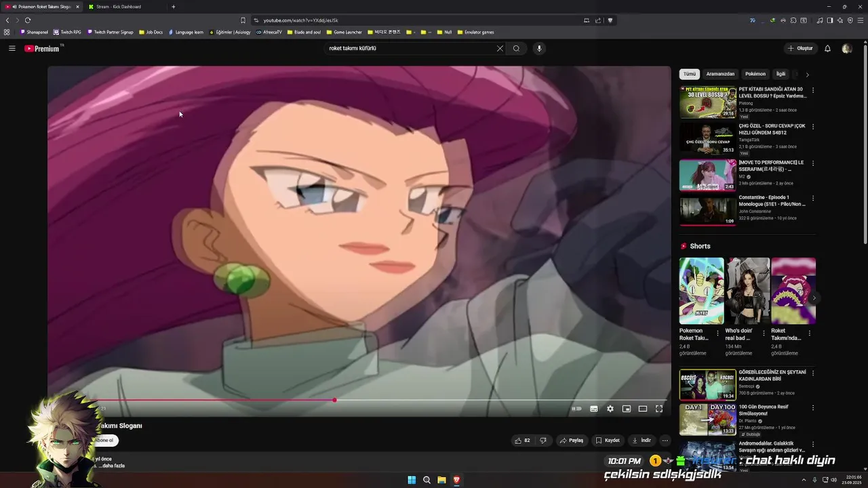Open Windows taskbar search

[427, 480]
